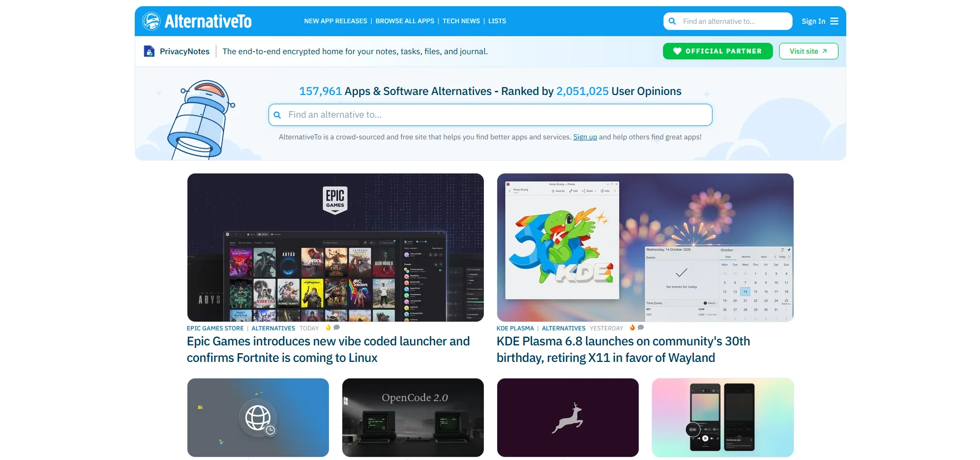Image resolution: width=980 pixels, height=460 pixels.
Task: Open the Lists menu item
Action: (x=497, y=21)
